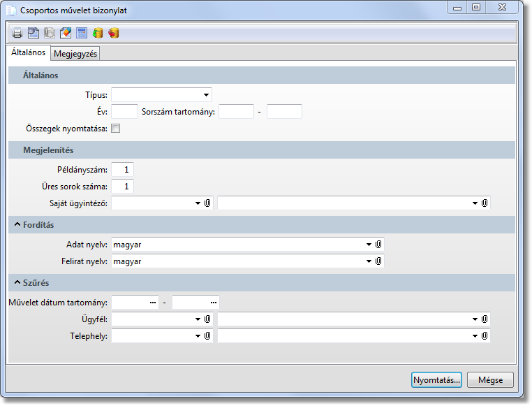Click paperclip icon next to Telephely code field
Screen dimensions: 532x406
[x=207, y=335]
